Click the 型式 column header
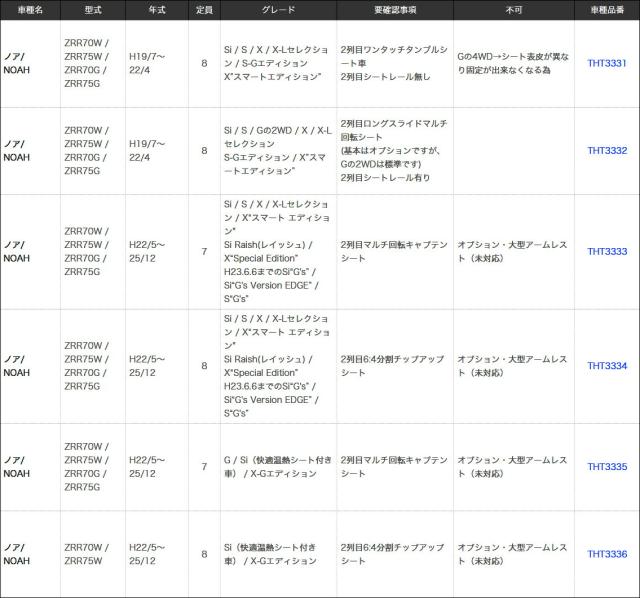 [x=93, y=10]
